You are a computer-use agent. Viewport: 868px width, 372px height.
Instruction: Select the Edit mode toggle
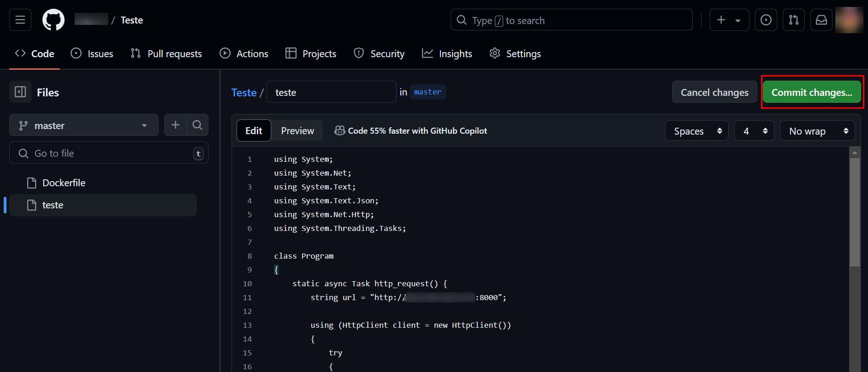click(254, 131)
